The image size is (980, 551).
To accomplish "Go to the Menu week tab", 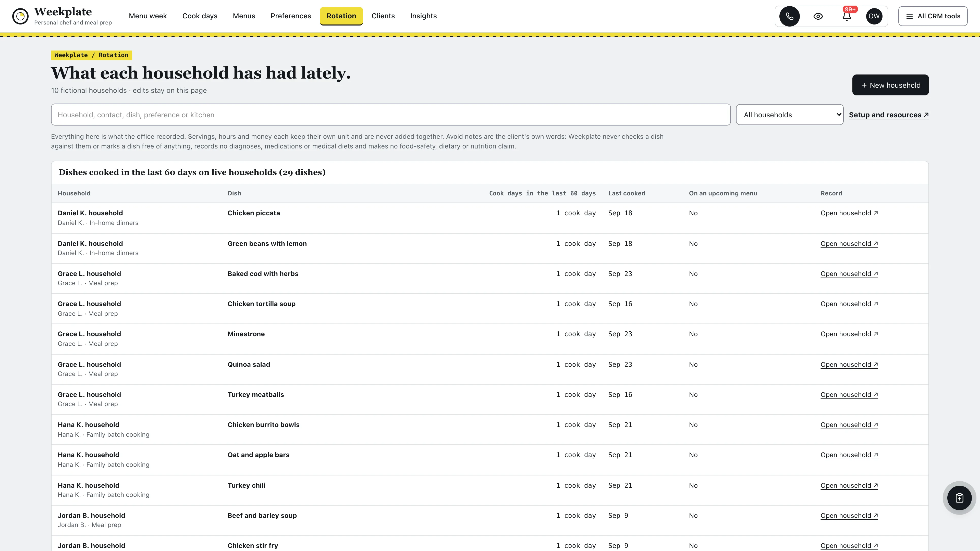I will (x=148, y=16).
